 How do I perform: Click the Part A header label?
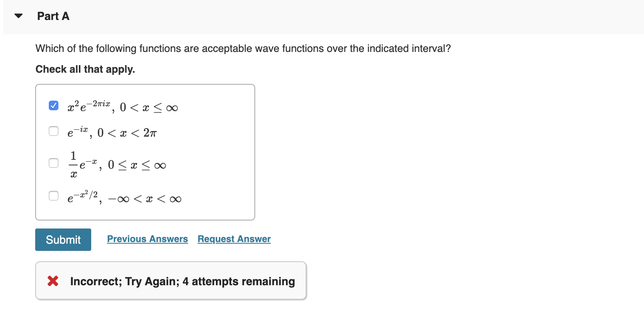click(53, 17)
